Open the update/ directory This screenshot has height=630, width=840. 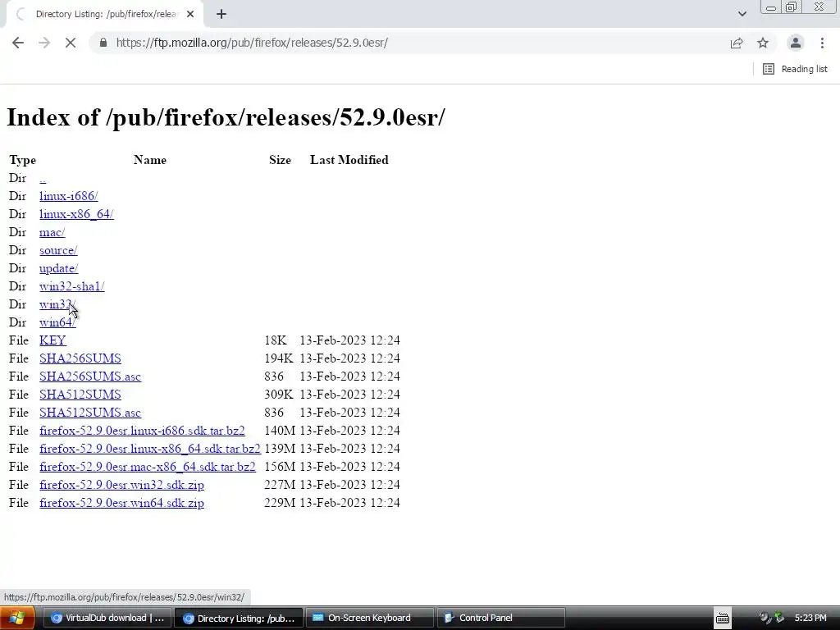(x=58, y=268)
